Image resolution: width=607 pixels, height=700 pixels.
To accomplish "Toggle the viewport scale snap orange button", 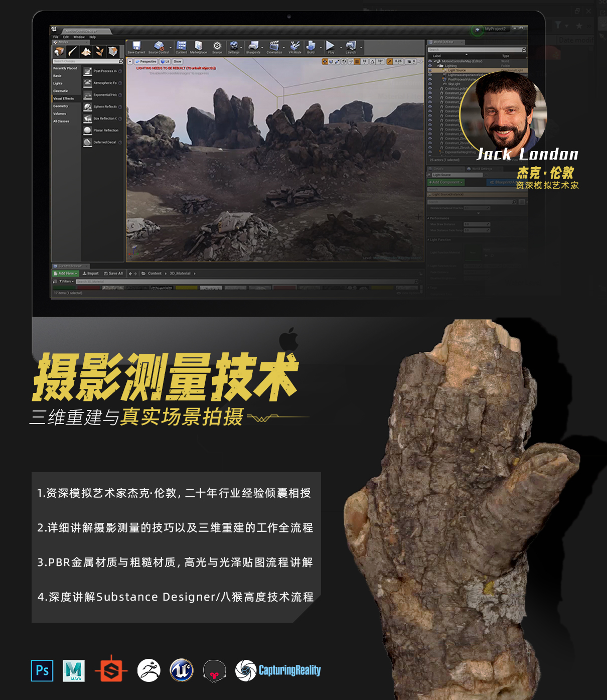I will pos(390,62).
